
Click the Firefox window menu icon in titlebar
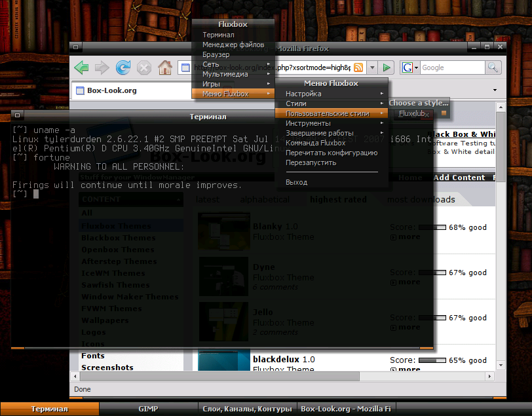tap(75, 47)
